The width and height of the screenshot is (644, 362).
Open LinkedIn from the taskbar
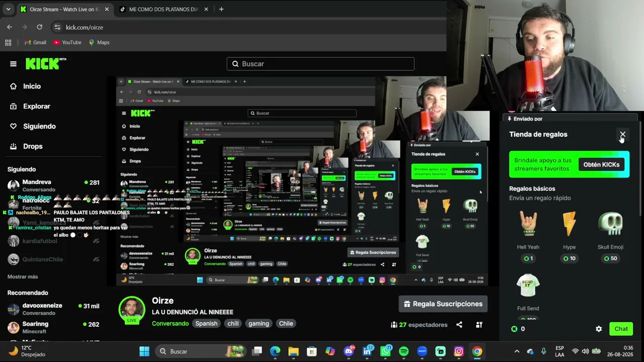[x=367, y=351]
